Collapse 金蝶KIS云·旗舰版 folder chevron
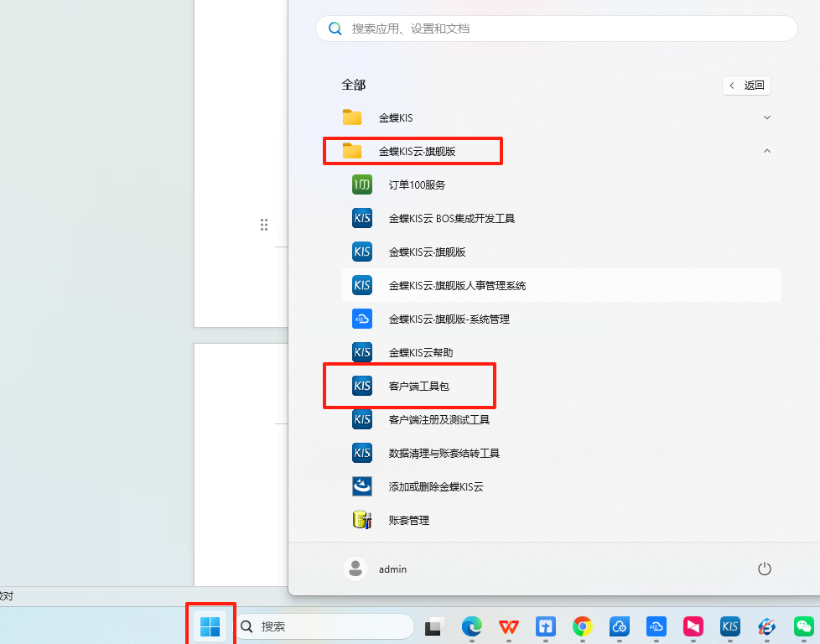820x644 pixels. (x=766, y=151)
